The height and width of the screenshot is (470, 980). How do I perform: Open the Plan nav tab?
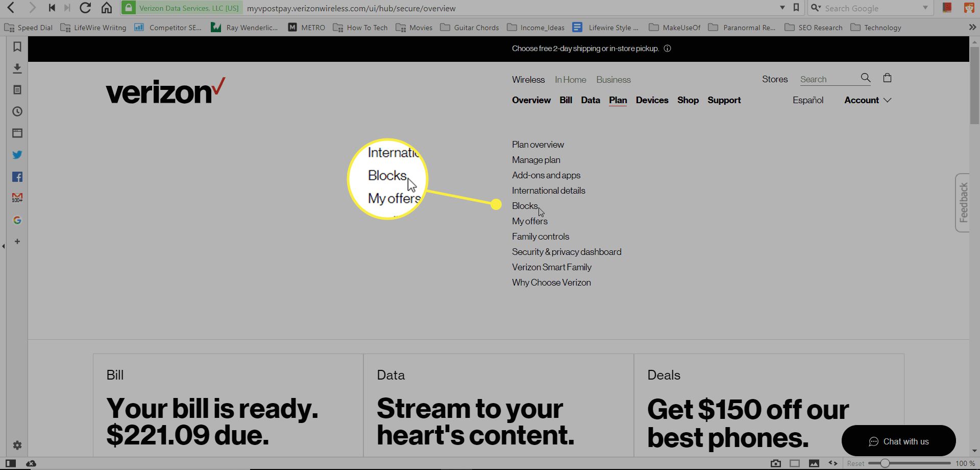(618, 100)
